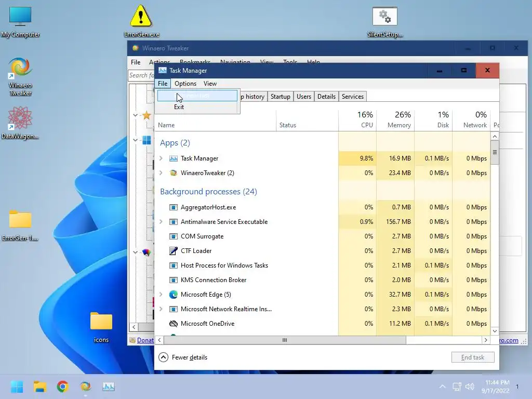Open the Winaero Tweaker File menu
532x399 pixels.
tap(136, 62)
